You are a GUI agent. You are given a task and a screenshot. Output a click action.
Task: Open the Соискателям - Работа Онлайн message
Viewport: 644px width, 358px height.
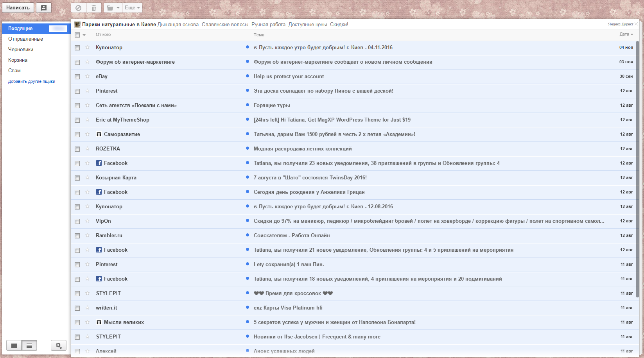click(x=292, y=235)
